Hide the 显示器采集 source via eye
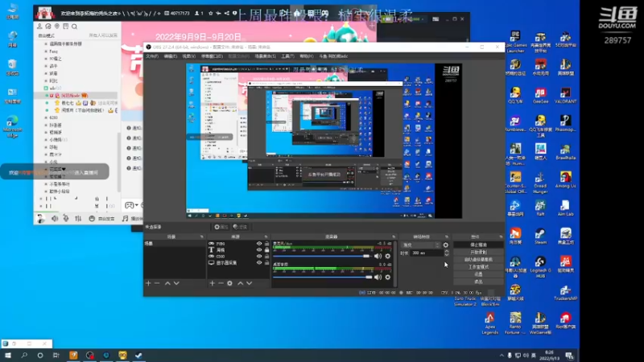644x362 pixels. 259,263
